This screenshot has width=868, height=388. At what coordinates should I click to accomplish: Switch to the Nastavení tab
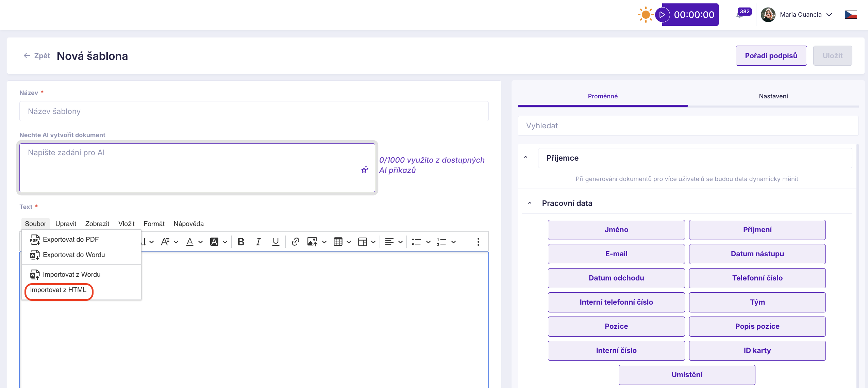click(x=773, y=96)
